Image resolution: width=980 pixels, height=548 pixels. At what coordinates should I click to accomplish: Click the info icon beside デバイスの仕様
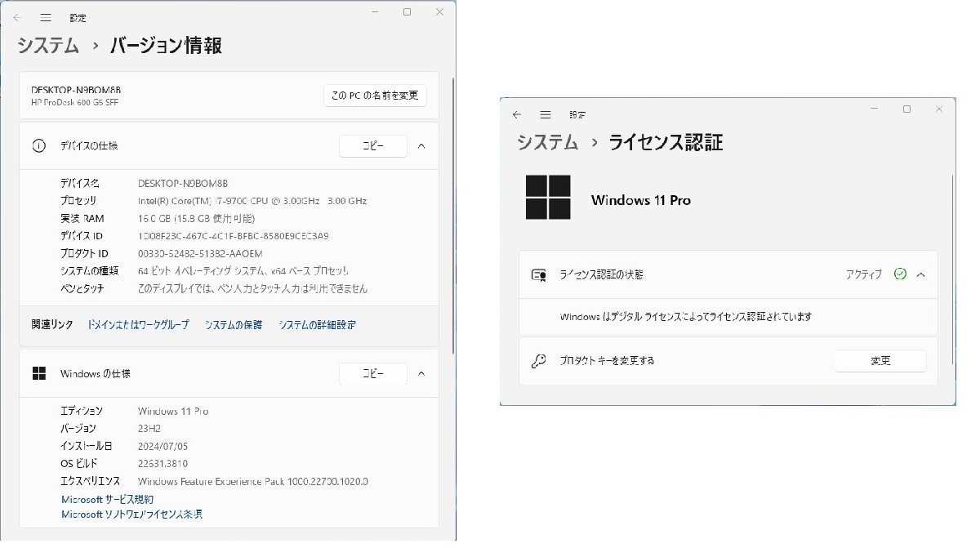(38, 146)
